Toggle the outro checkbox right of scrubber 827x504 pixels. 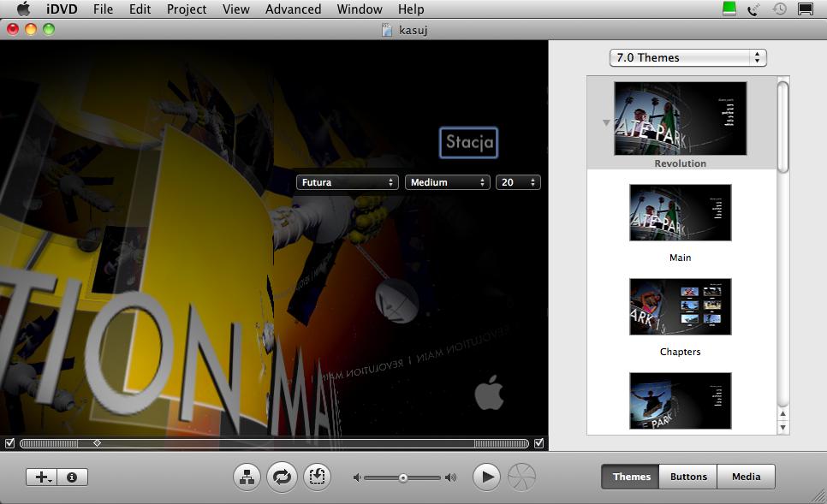[539, 443]
